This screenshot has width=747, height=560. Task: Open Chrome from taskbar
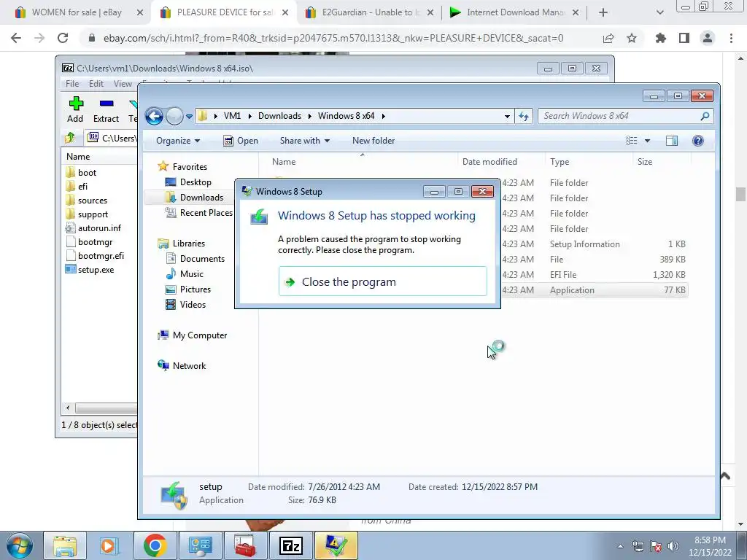click(x=155, y=545)
